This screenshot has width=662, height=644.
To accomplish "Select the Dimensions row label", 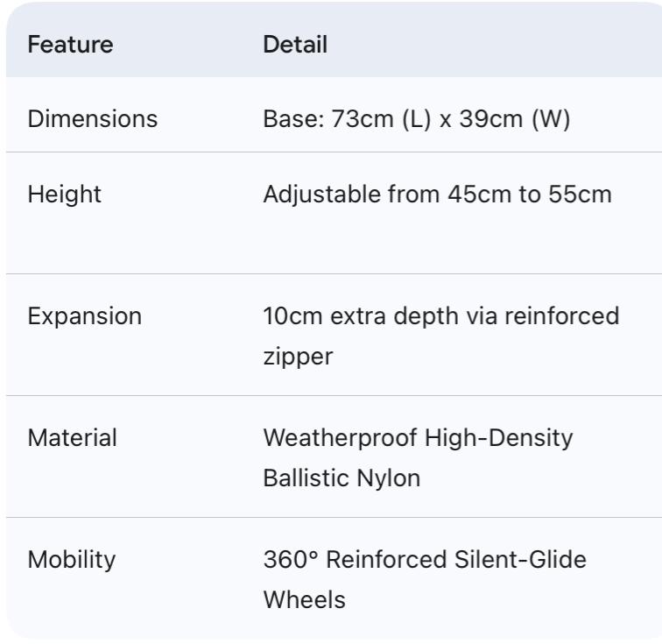I will pos(93,119).
